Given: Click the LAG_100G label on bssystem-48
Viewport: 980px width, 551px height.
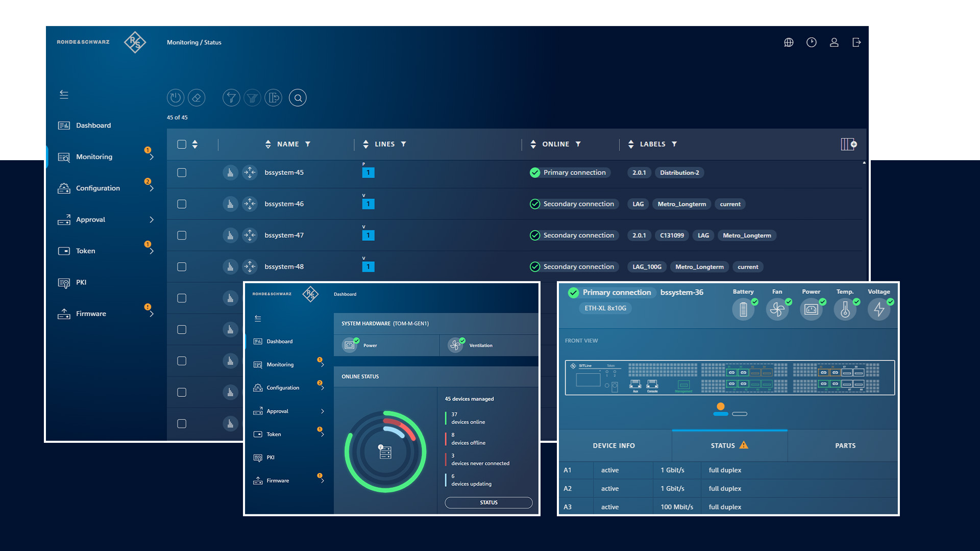Looking at the screenshot, I should click(x=647, y=267).
